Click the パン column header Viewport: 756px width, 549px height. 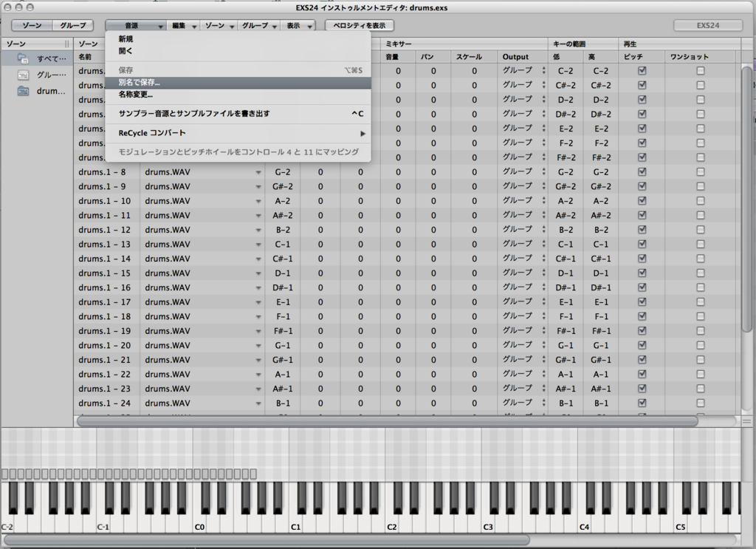tap(433, 57)
